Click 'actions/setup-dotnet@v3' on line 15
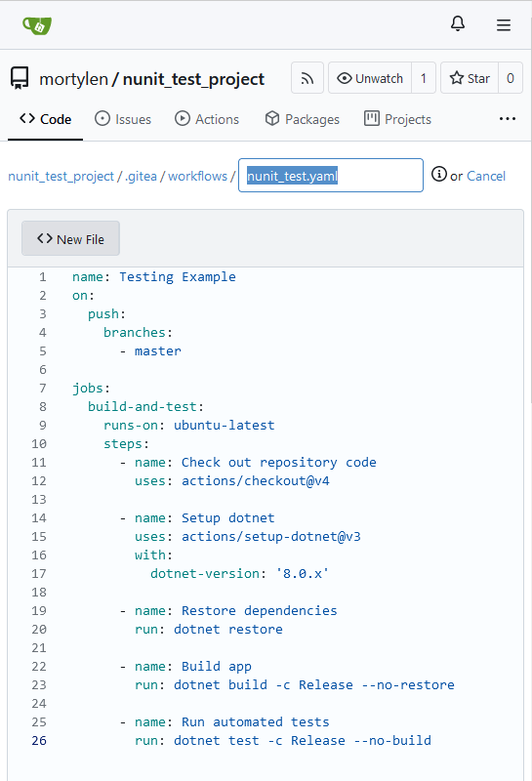Screen dimensions: 532x781 click(271, 536)
